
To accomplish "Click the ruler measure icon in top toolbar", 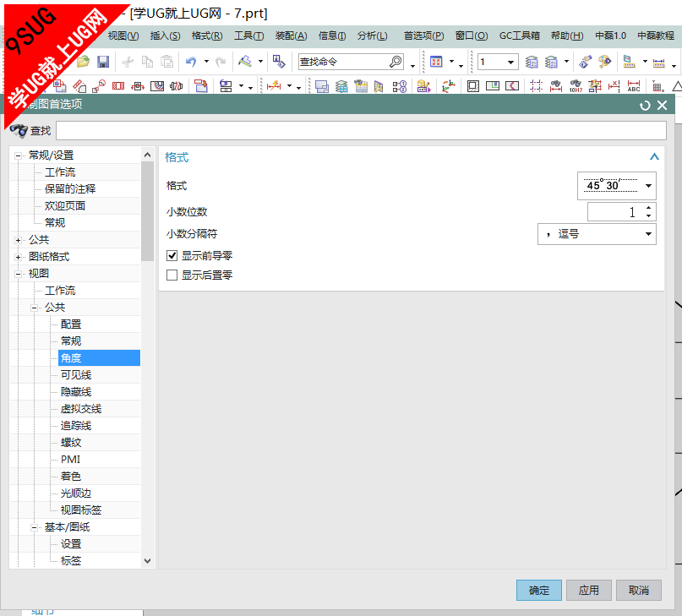I will pos(659,63).
